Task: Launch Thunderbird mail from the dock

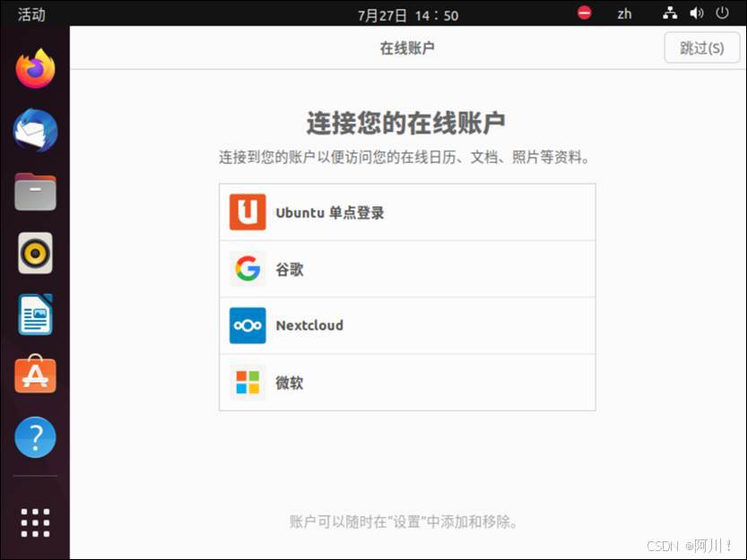Action: tap(35, 131)
